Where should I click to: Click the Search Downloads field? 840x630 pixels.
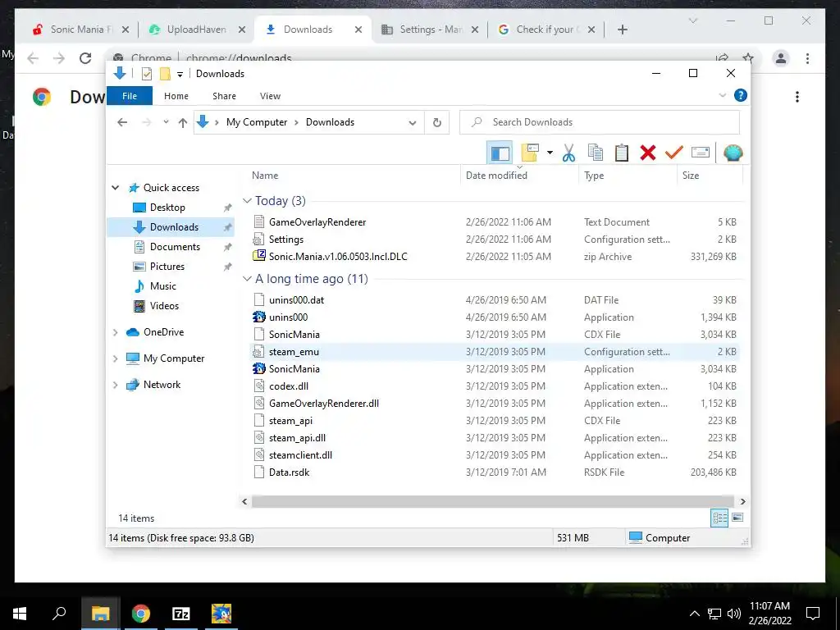coord(600,122)
